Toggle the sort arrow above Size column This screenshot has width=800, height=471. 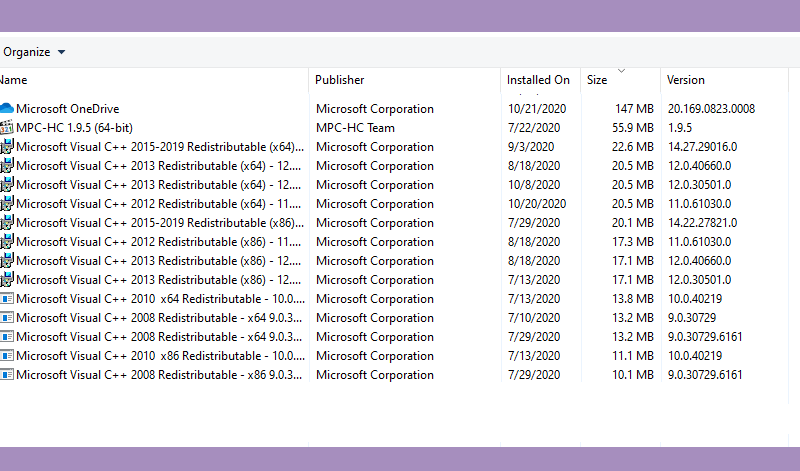point(621,71)
